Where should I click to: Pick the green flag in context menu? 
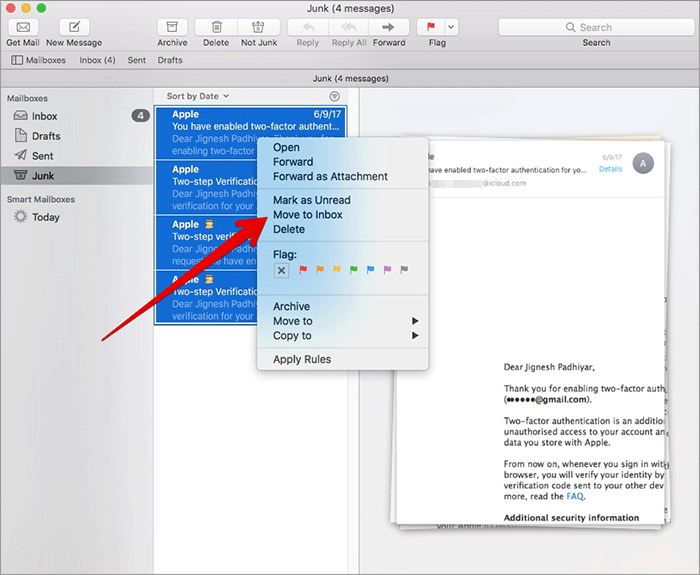click(354, 270)
